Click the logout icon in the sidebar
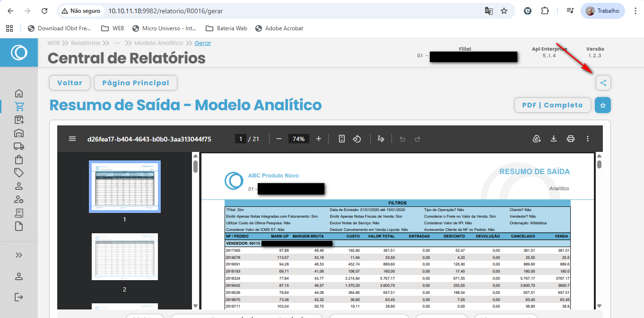This screenshot has width=644, height=318. coord(19,297)
